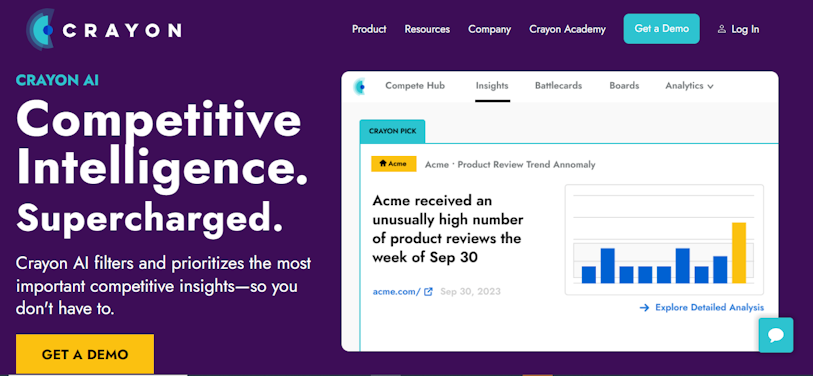Image resolution: width=813 pixels, height=376 pixels.
Task: Click the home icon in Acme tag
Action: (383, 164)
